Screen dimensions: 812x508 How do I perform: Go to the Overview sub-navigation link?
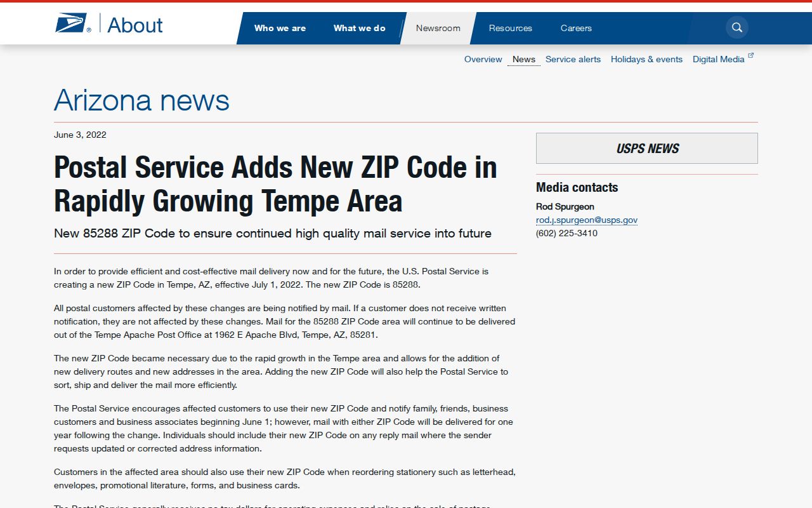(x=483, y=59)
